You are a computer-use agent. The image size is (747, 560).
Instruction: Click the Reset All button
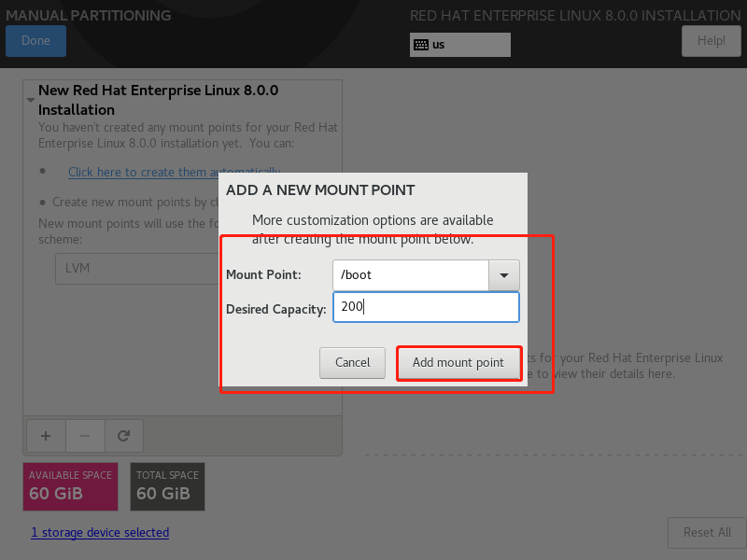coord(707,533)
